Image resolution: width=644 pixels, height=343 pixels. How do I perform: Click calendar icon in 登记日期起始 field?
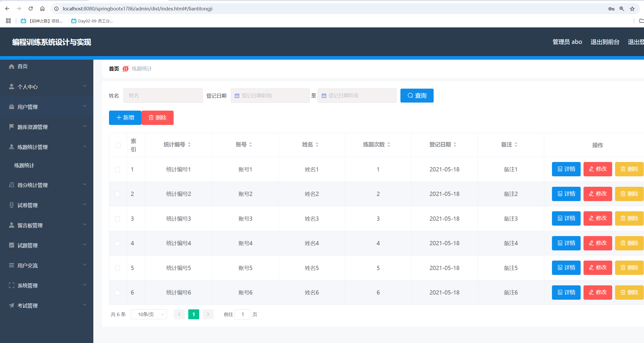[x=237, y=96]
